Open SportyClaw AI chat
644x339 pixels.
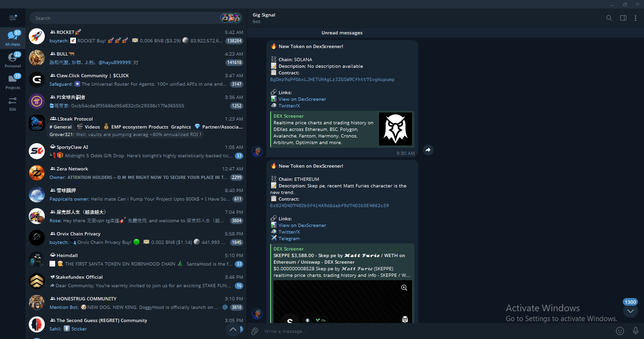136,151
